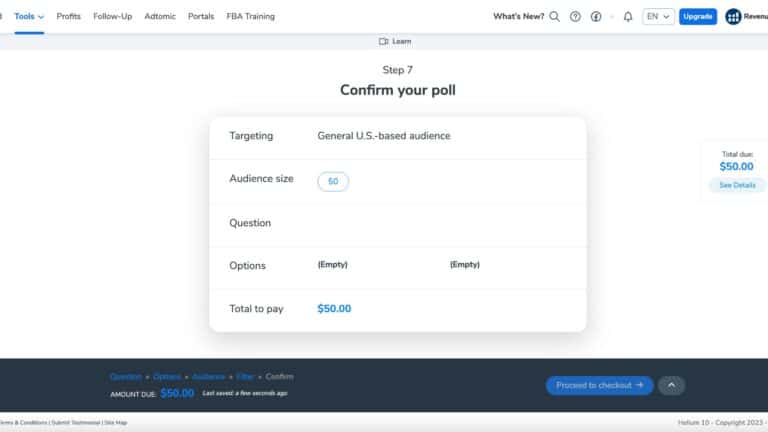Open the account avatar icon

733,17
